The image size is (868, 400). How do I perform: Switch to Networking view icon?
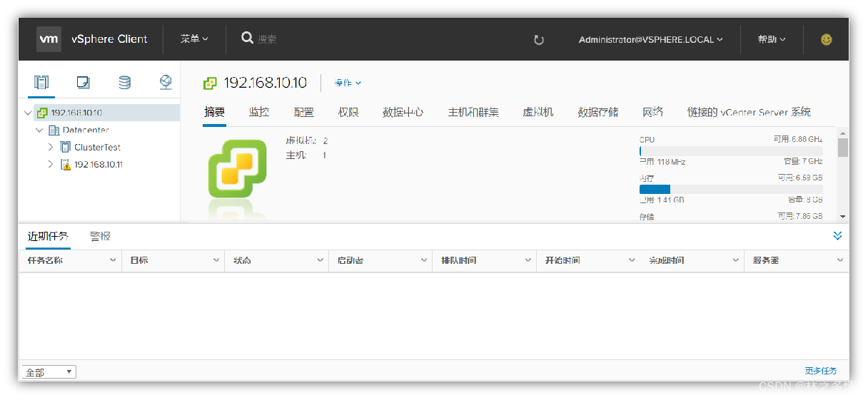point(166,82)
